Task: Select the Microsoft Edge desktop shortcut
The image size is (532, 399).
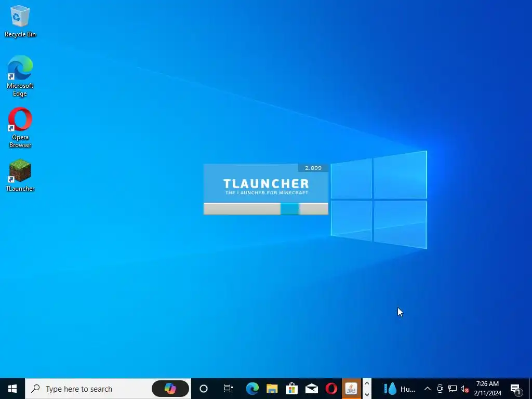Action: [x=20, y=76]
